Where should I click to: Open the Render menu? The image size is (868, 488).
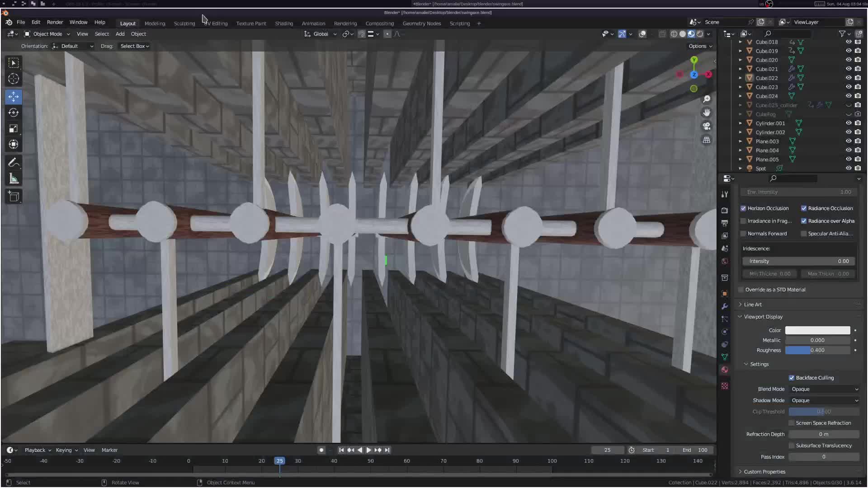[x=55, y=22]
